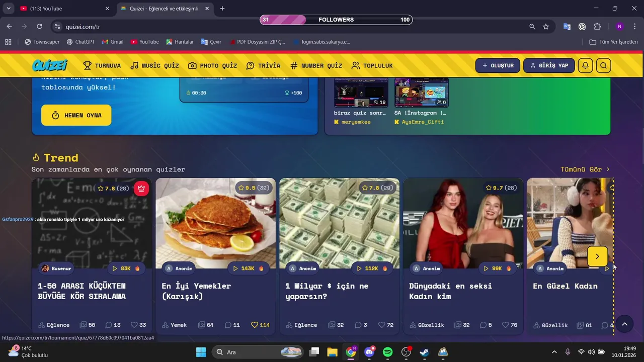Open Steam from the taskbar
Screen dimensions: 644x362
425,352
